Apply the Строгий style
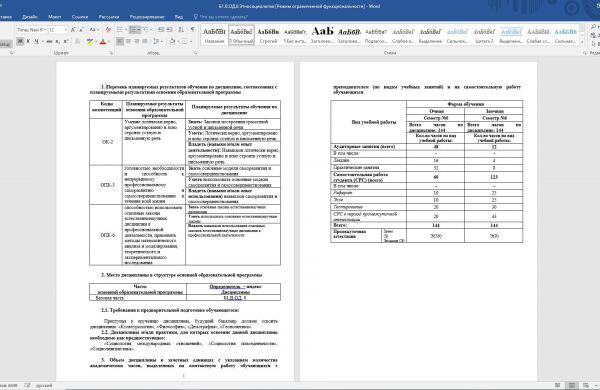 pyautogui.click(x=269, y=35)
